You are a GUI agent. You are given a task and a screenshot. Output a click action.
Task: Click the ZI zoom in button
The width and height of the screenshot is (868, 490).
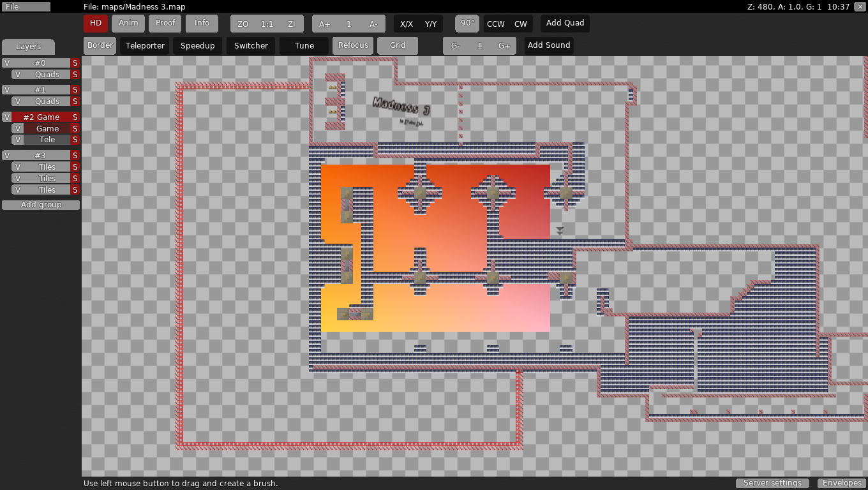tap(291, 24)
